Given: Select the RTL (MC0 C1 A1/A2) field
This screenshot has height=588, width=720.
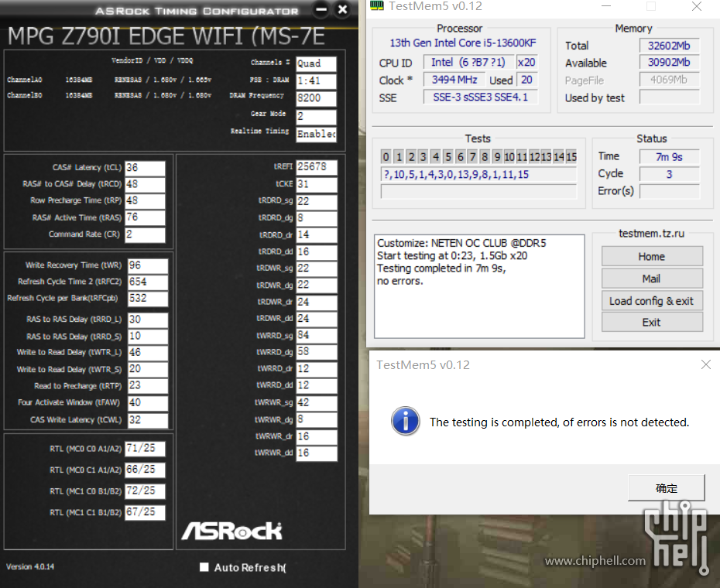Looking at the screenshot, I should (x=145, y=470).
